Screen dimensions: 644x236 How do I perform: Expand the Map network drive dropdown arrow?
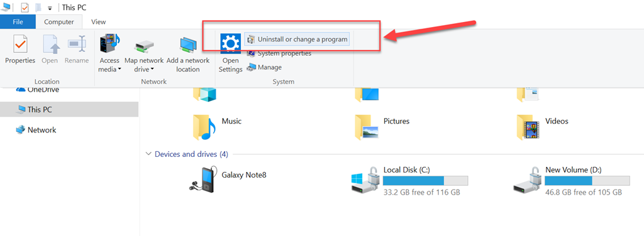click(x=152, y=69)
